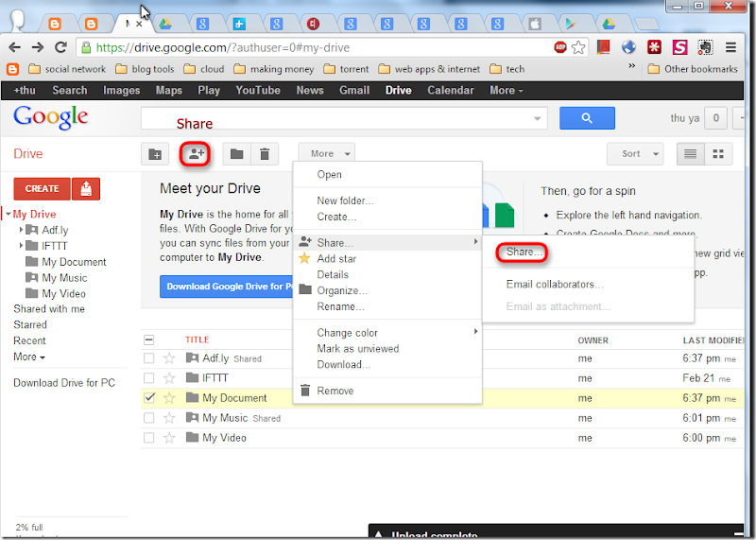Image resolution: width=756 pixels, height=540 pixels.
Task: Click the browser Forward arrow
Action: pos(38,47)
